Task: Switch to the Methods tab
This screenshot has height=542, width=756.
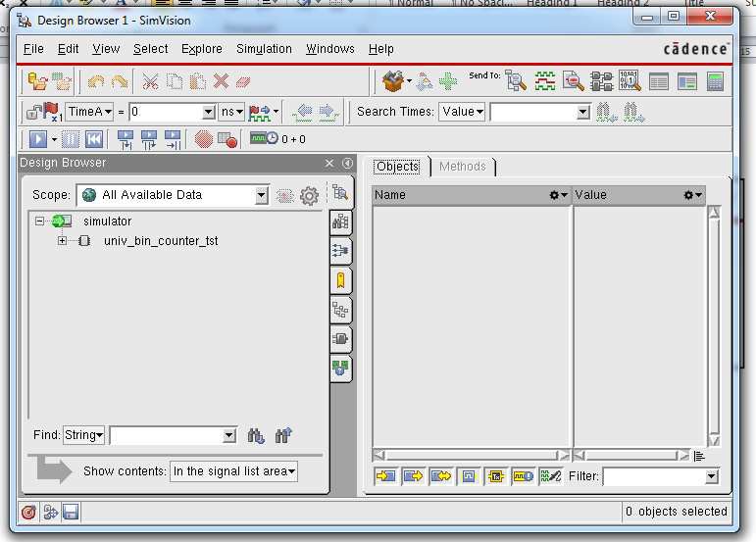Action: pyautogui.click(x=463, y=167)
